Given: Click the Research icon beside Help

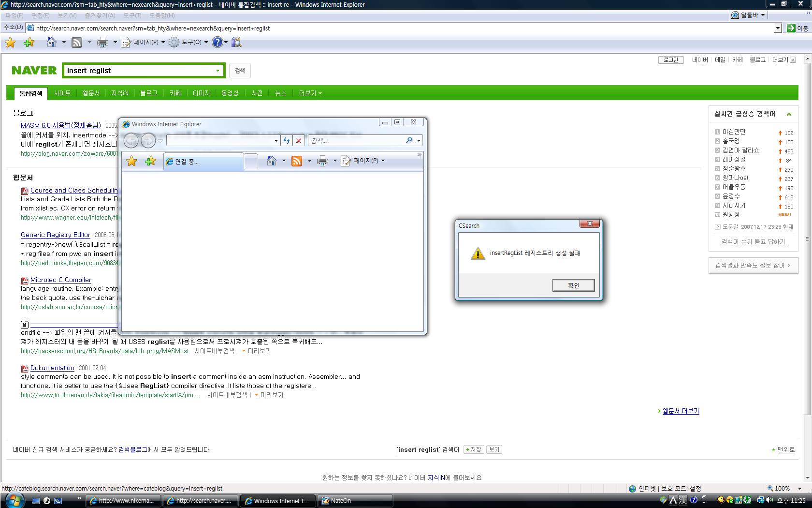Looking at the screenshot, I should click(x=236, y=43).
